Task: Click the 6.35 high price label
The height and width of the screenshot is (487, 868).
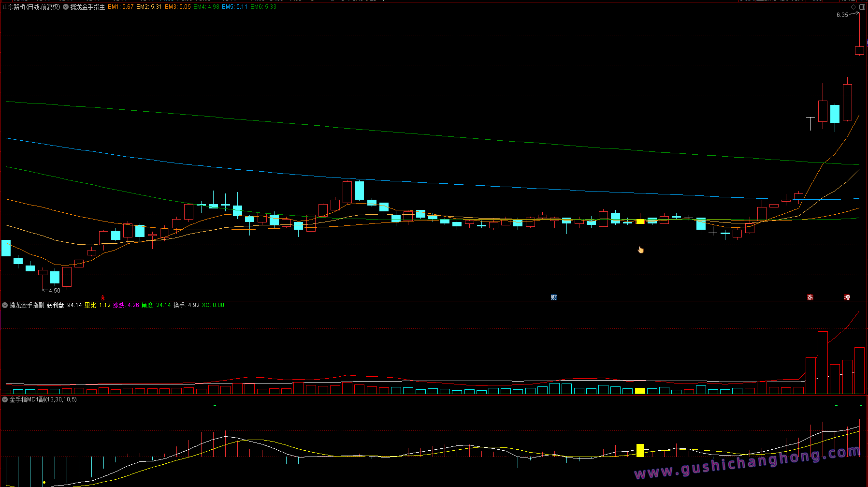Action: pos(842,15)
